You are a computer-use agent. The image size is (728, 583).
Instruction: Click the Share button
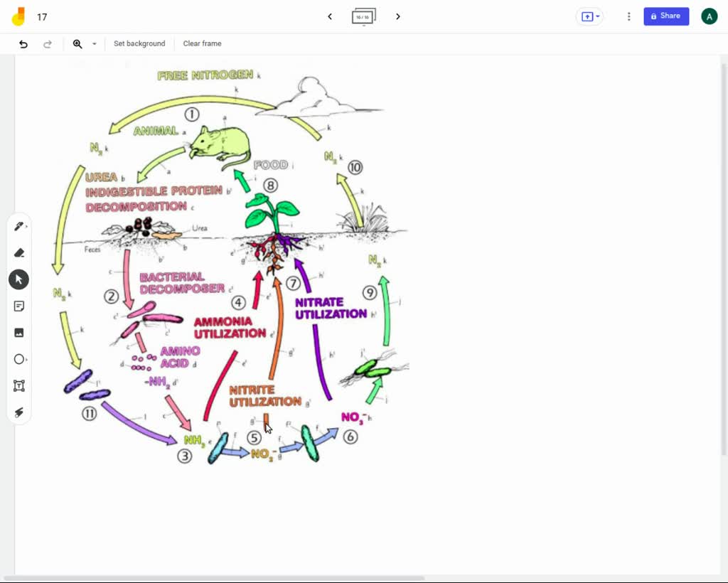tap(665, 16)
